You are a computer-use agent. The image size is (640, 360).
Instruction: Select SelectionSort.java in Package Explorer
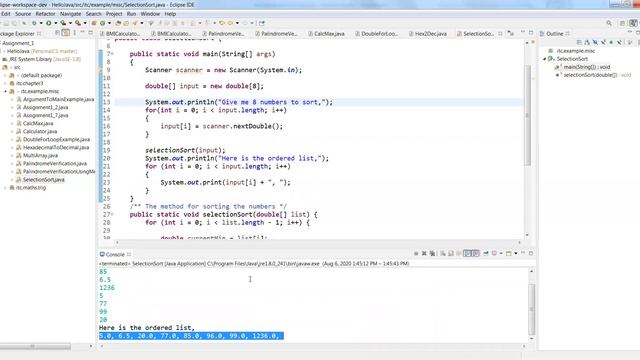tap(43, 180)
